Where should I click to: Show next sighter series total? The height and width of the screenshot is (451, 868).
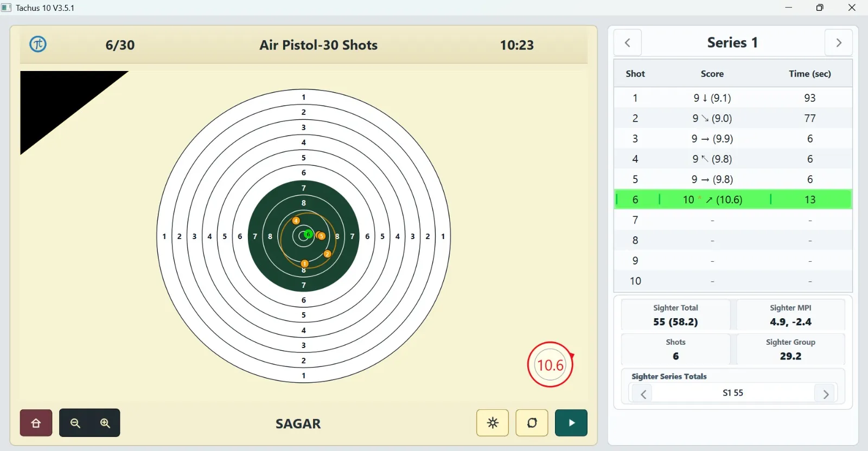[x=826, y=394]
